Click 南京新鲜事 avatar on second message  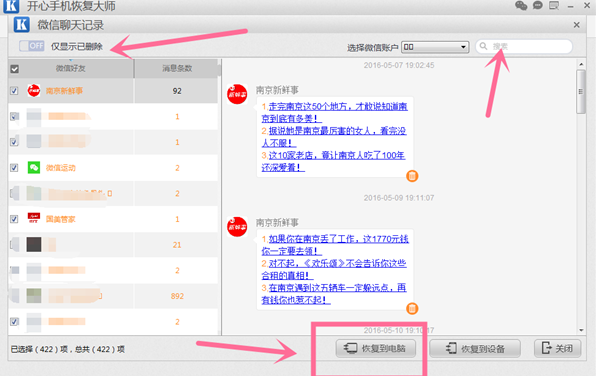coord(237,227)
